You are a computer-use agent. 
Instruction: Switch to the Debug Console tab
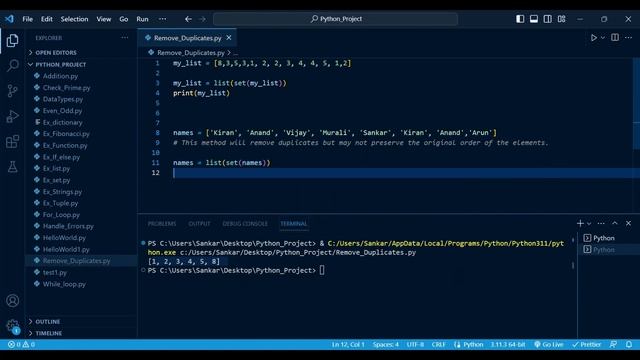(245, 224)
